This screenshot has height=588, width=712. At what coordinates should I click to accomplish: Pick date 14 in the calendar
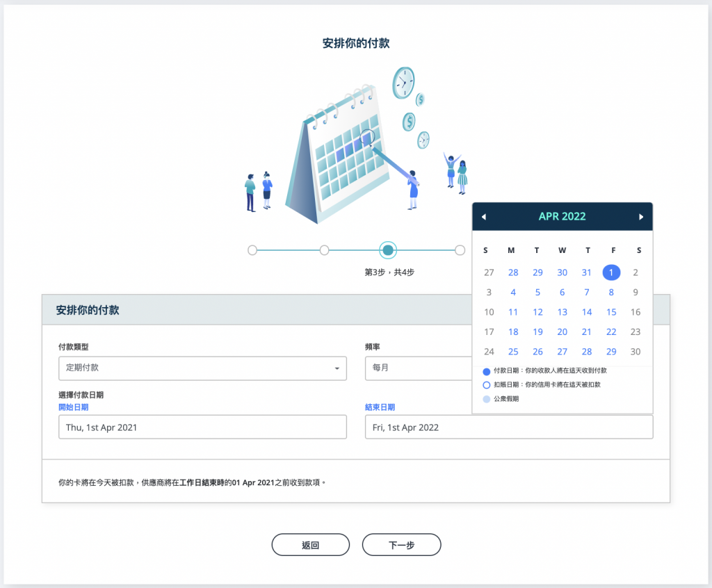tap(587, 312)
